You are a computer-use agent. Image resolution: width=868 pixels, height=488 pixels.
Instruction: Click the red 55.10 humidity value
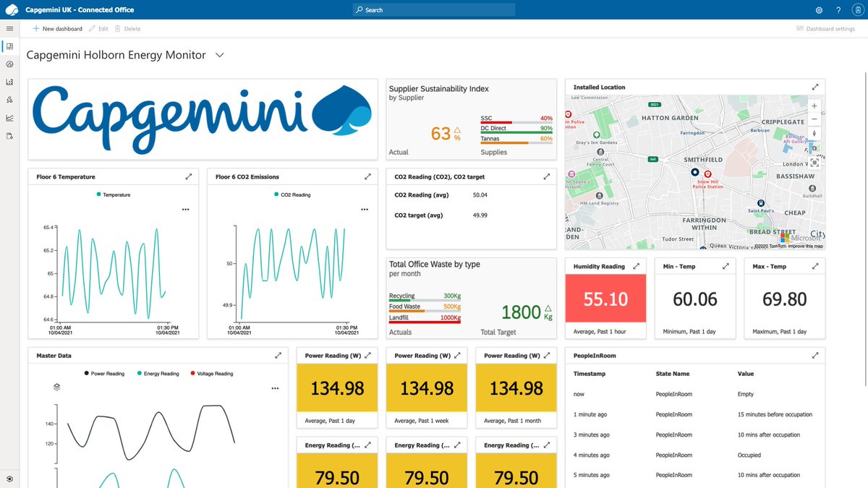pyautogui.click(x=605, y=299)
